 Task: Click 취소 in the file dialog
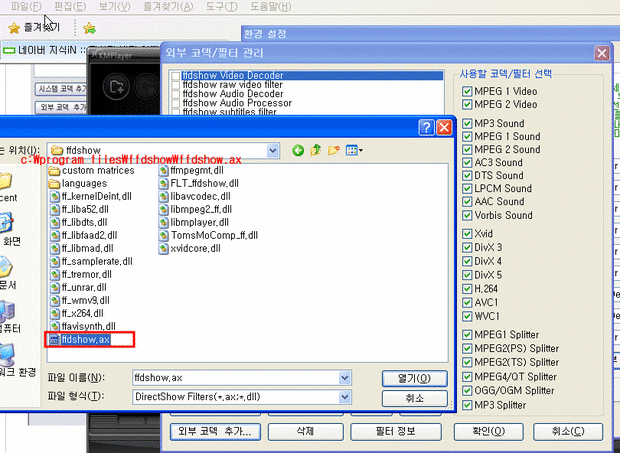tap(414, 398)
